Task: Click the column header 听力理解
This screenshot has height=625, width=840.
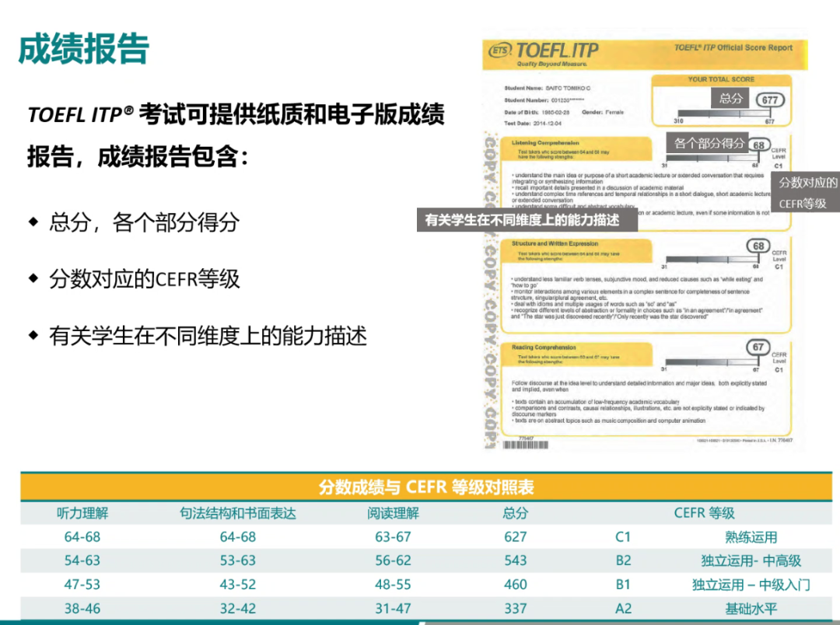Action: [82, 513]
